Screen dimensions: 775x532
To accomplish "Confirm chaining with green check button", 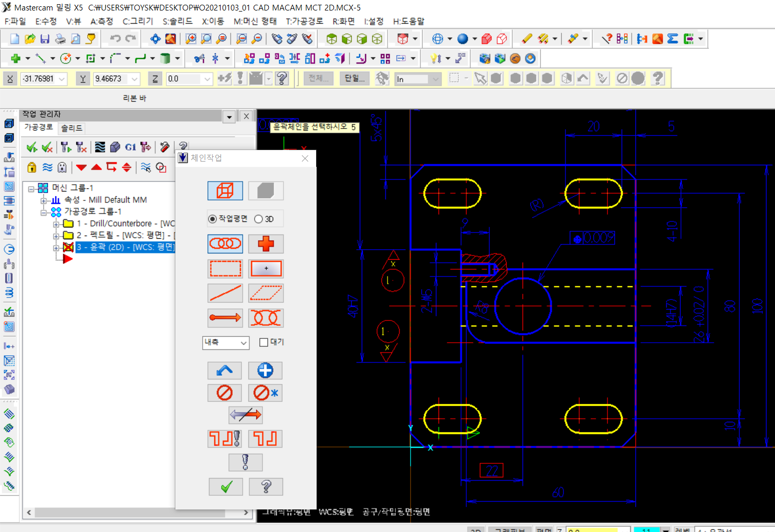I will tap(226, 486).
